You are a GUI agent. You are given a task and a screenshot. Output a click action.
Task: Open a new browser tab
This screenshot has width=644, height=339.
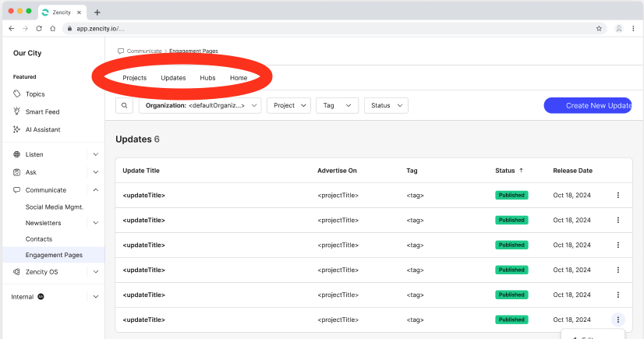tap(97, 12)
